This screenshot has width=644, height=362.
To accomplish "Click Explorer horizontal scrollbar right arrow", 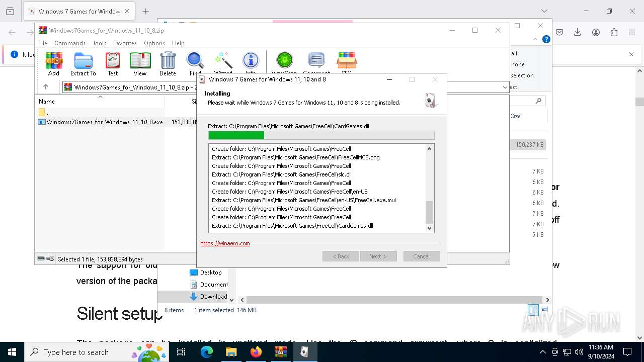I will pyautogui.click(x=547, y=300).
